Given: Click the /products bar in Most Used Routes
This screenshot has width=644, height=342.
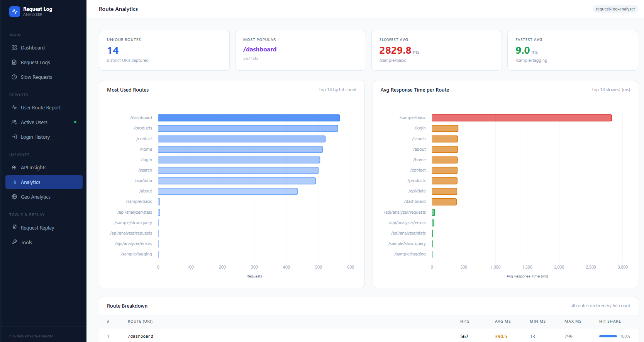Looking at the screenshot, I should (x=248, y=128).
